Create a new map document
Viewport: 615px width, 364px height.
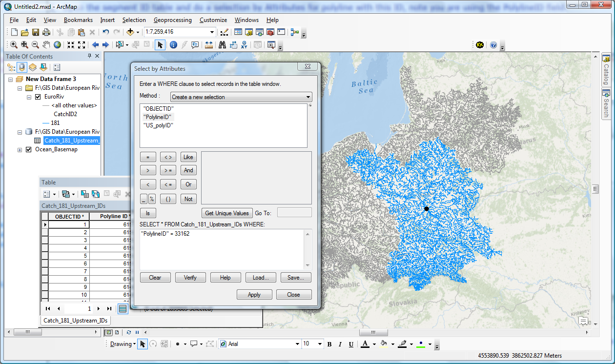click(x=14, y=32)
